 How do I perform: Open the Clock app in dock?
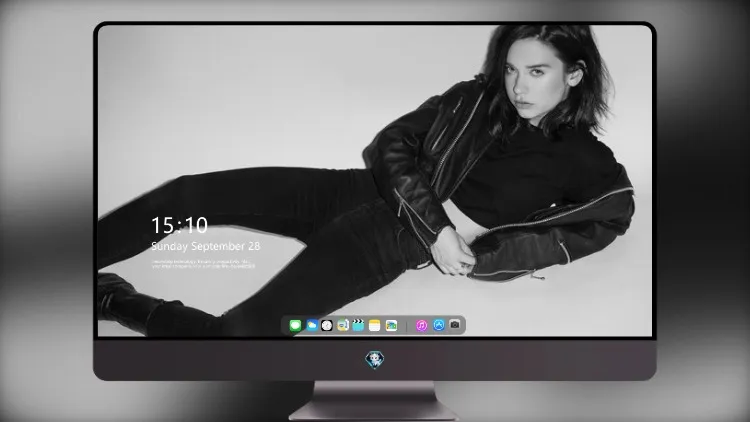pyautogui.click(x=327, y=325)
